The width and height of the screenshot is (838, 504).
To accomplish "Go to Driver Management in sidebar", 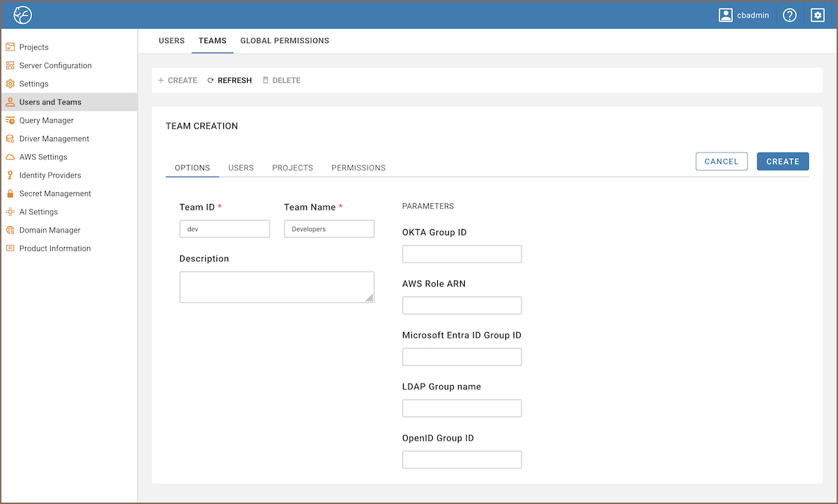I will click(54, 139).
